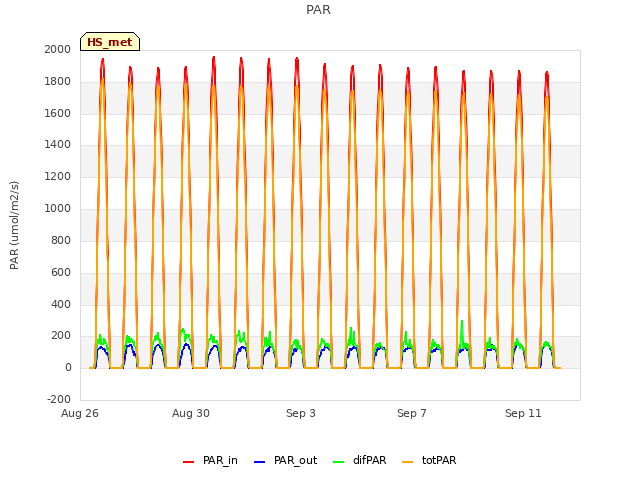The width and height of the screenshot is (640, 480).
Task: Click the -200 y-axis tick label
Action: [x=59, y=400]
